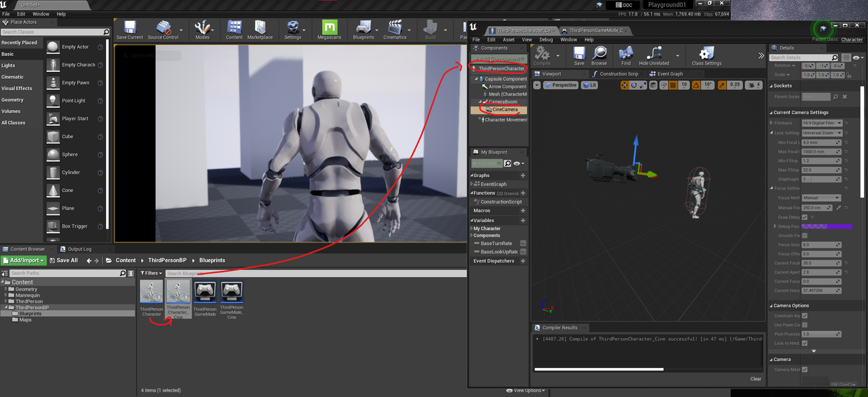Select the scale gizmo tool in Blueprint viewport
The width and height of the screenshot is (868, 397).
(642, 85)
